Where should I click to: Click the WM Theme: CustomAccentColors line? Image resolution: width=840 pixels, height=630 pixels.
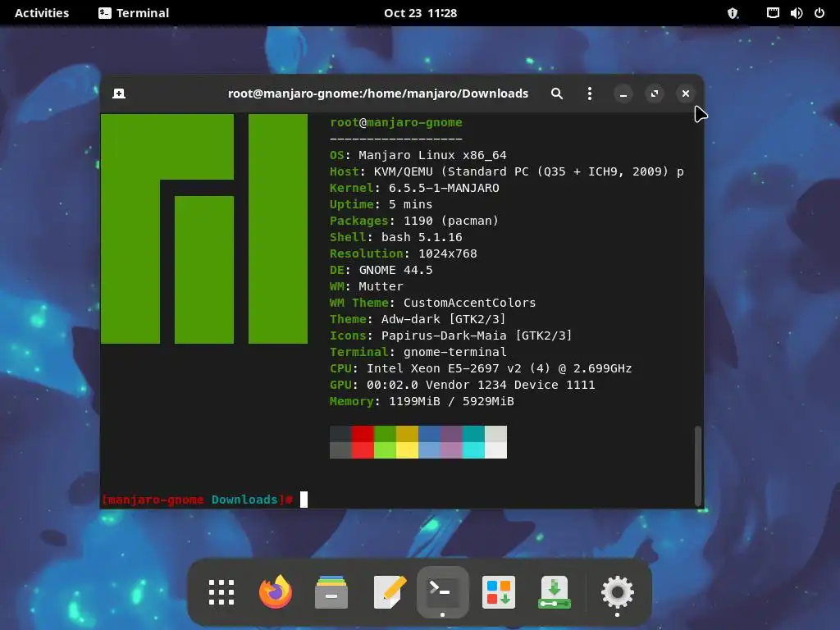click(x=433, y=303)
